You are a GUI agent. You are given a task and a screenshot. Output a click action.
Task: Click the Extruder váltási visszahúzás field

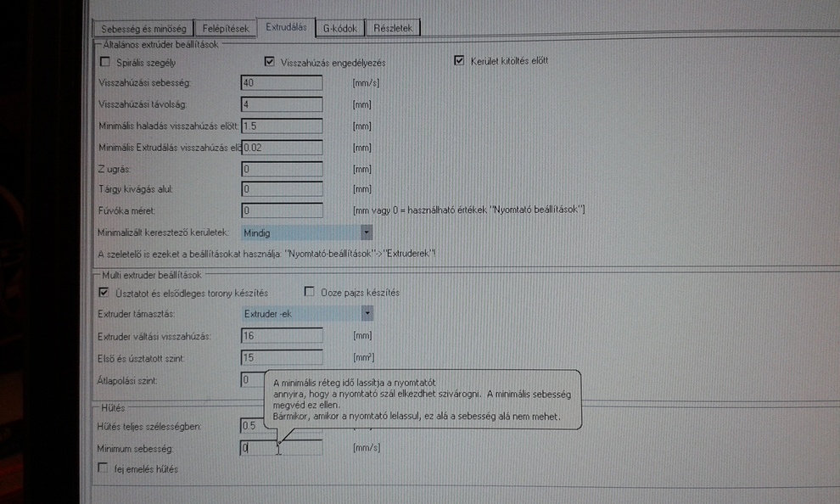pyautogui.click(x=282, y=336)
